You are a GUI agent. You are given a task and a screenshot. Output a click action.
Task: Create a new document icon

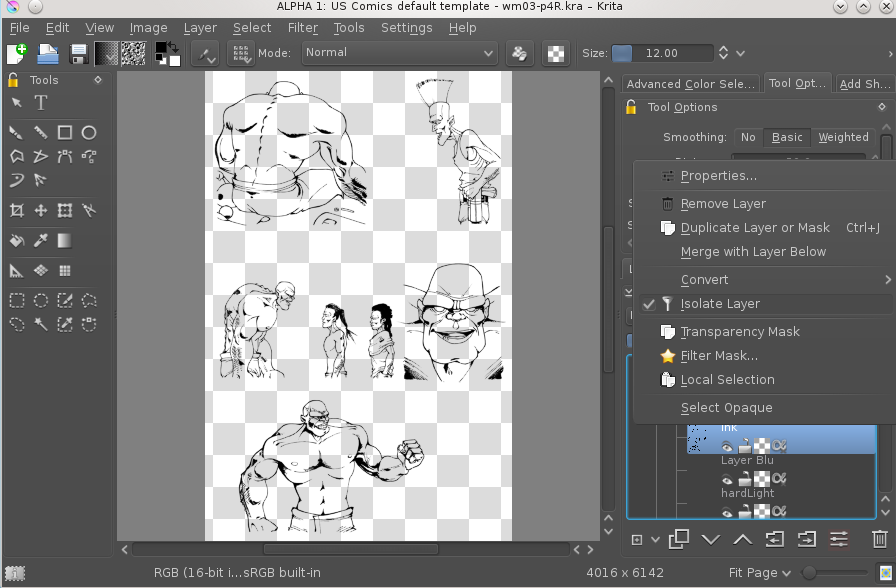[17, 54]
